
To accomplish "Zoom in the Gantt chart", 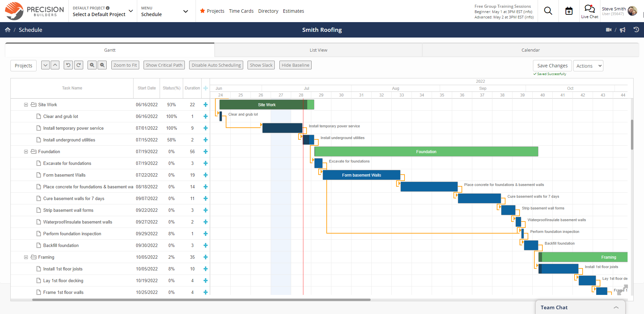I will [x=92, y=65].
